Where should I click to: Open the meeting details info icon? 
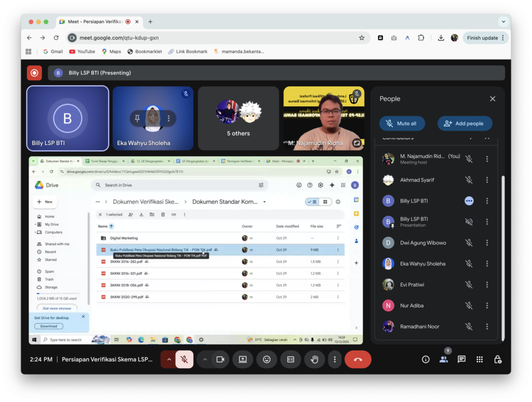[x=425, y=359]
